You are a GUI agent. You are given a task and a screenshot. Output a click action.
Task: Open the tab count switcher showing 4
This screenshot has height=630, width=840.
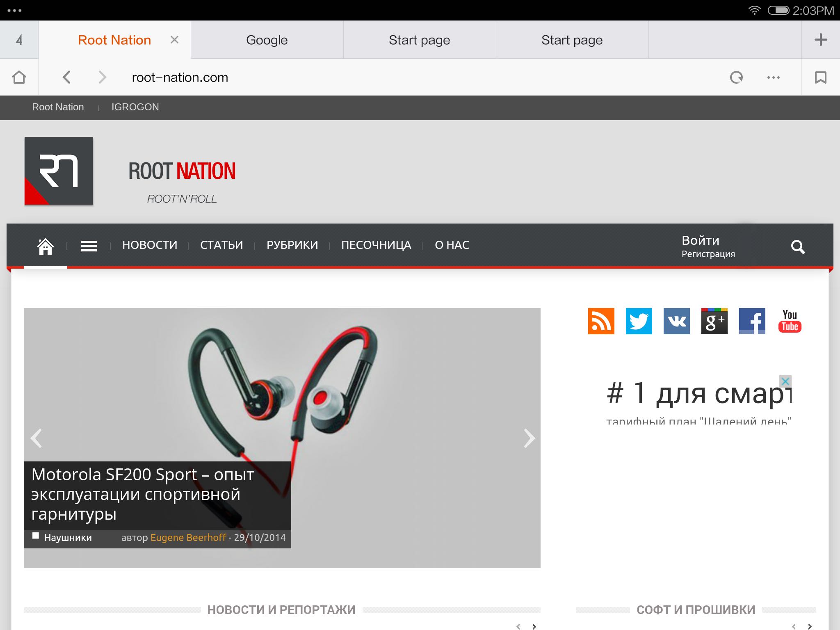19,40
